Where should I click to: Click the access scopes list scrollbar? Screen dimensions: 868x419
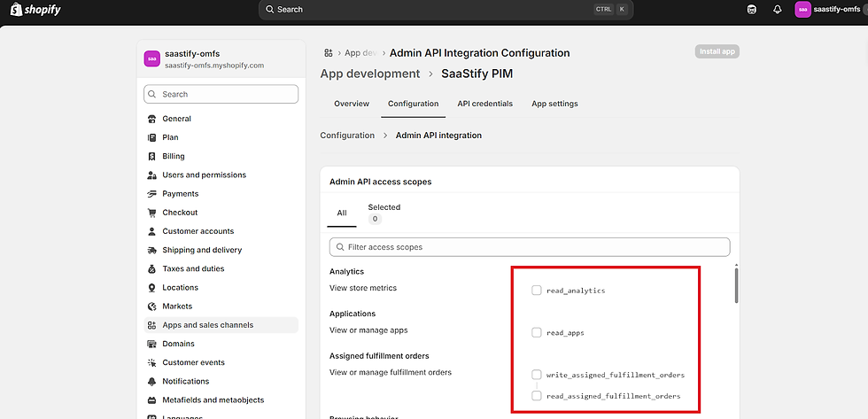coord(735,285)
